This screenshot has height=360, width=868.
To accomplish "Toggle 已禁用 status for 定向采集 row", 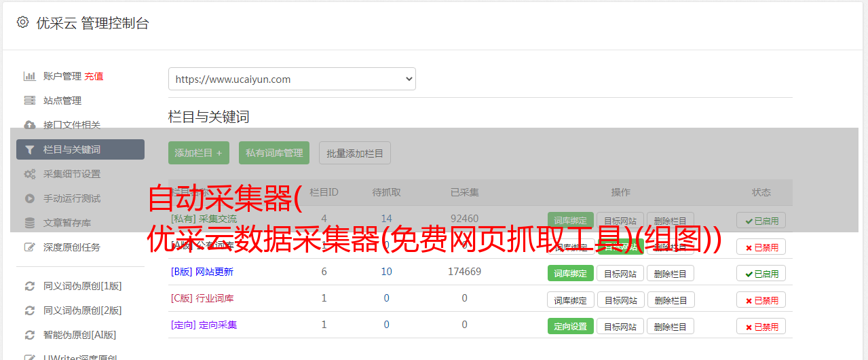I will [x=761, y=326].
